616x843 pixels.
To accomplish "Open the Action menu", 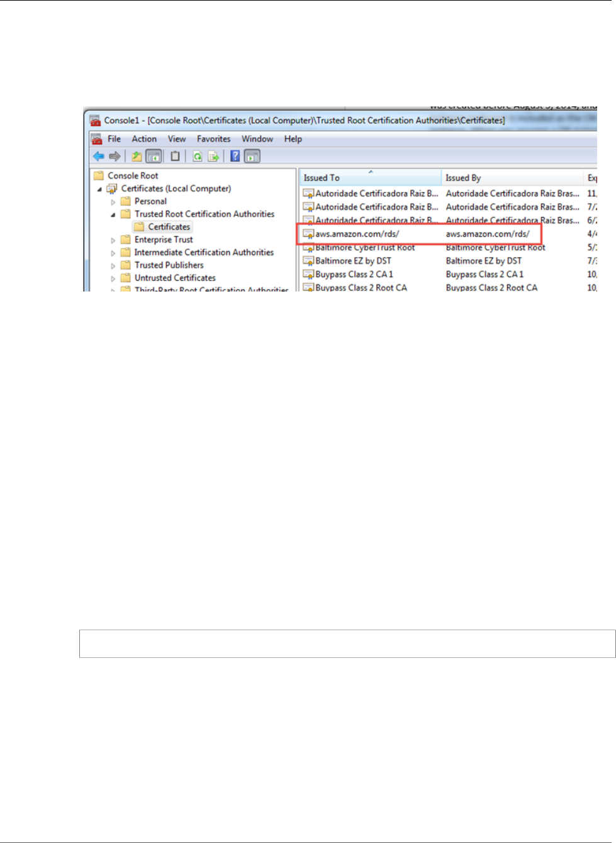I will (x=144, y=139).
